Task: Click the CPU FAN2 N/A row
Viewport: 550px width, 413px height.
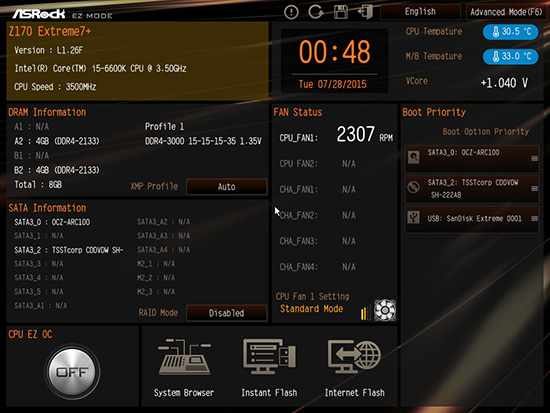Action: pyautogui.click(x=317, y=164)
